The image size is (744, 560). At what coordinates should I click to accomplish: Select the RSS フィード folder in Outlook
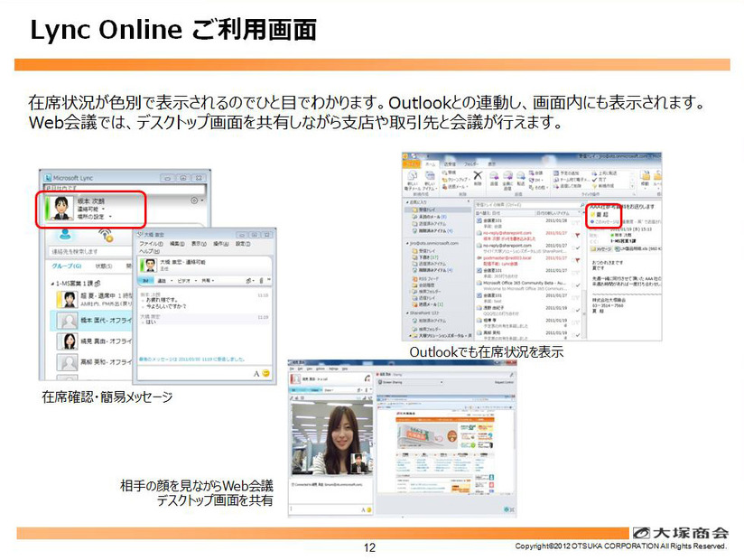coord(425,278)
